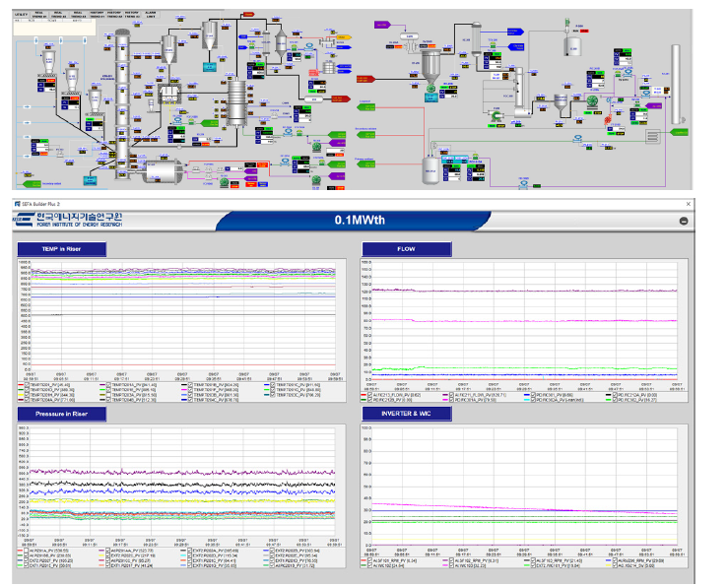Click the leftmost feed hopper vessel
This screenshot has width=728, height=586.
coord(48,62)
